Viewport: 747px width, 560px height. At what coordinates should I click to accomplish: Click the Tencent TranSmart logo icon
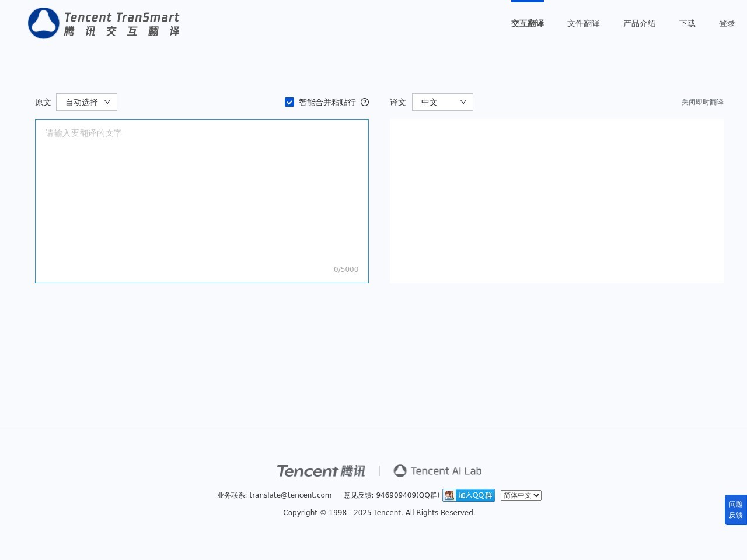(44, 23)
